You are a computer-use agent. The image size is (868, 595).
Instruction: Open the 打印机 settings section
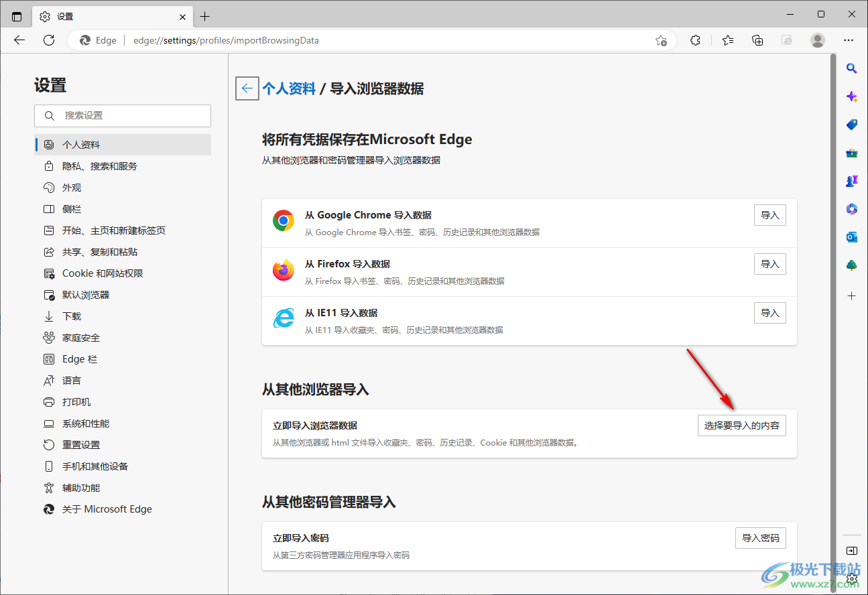[123, 402]
